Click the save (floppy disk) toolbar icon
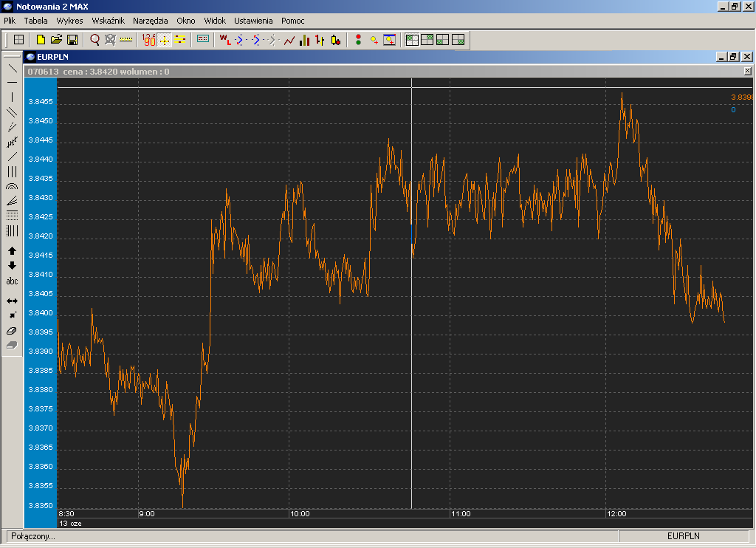 click(72, 40)
